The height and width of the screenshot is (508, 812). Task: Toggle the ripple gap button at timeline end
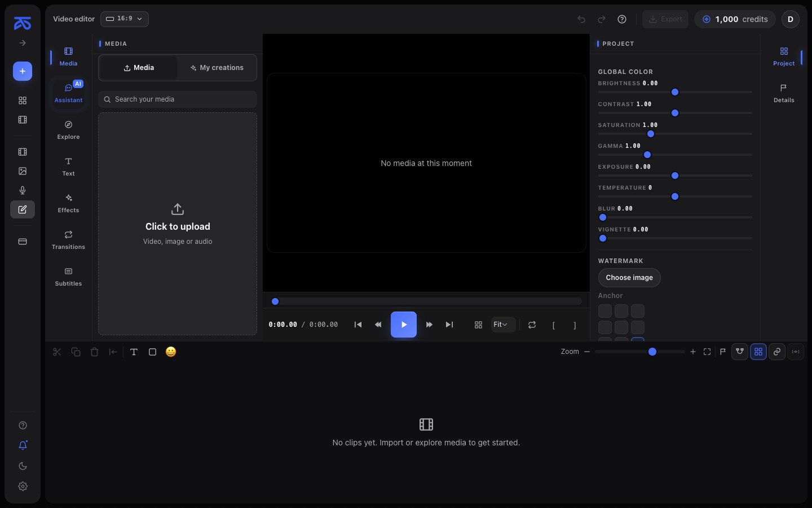(x=796, y=352)
